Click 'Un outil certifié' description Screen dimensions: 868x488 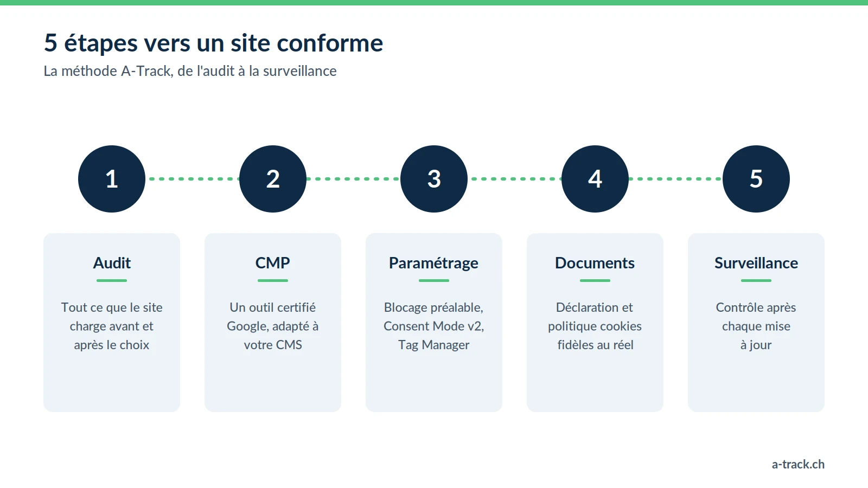[273, 307]
